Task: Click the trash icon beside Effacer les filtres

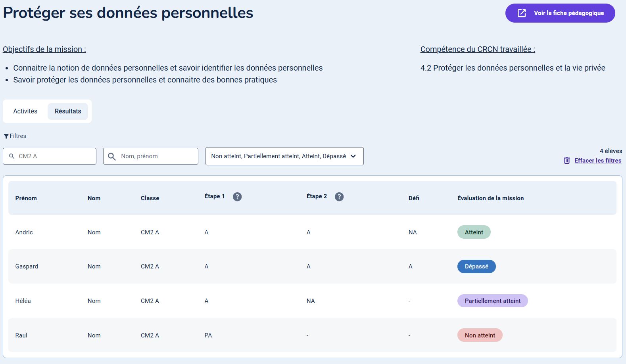Action: point(567,161)
